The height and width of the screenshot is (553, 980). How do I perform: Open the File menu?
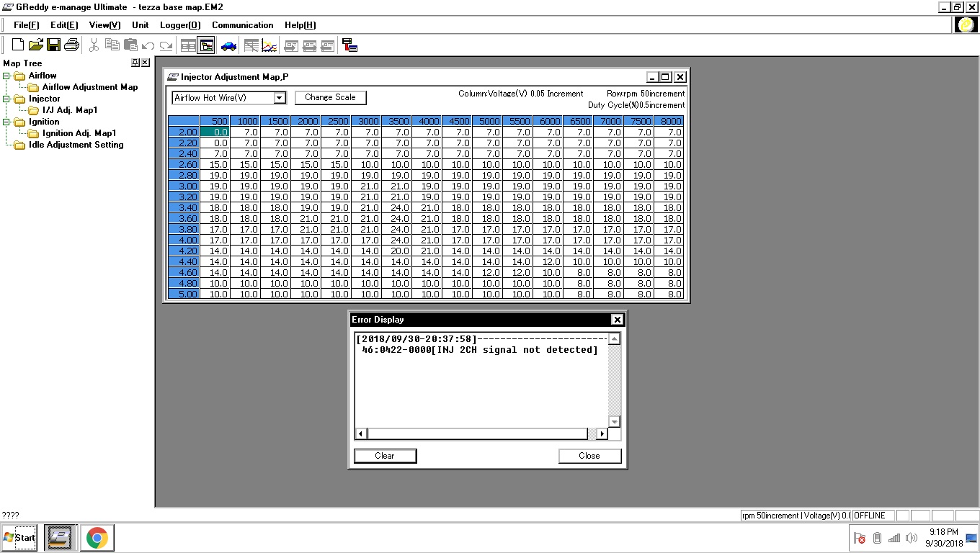coord(27,25)
